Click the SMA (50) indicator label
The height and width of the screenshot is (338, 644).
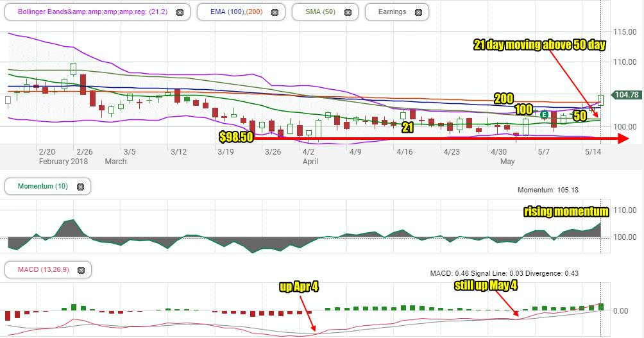coord(318,12)
